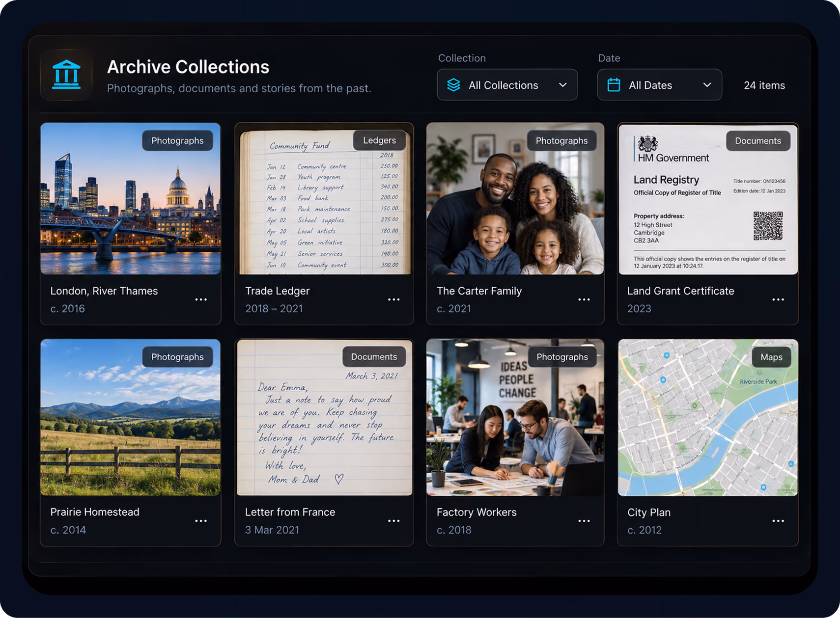Open the prairie landscape photo thumbnail
Viewport: 840px width, 618px height.
click(x=131, y=417)
